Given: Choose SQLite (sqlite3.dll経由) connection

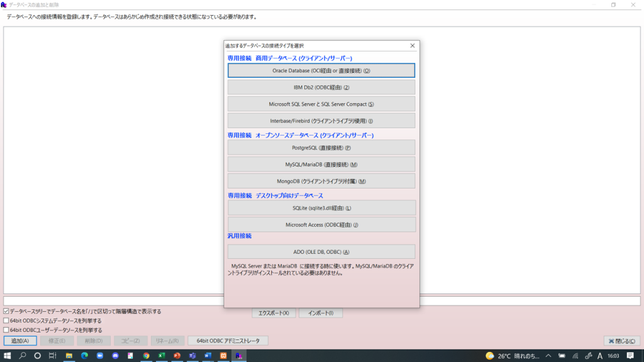Looking at the screenshot, I should [321, 207].
